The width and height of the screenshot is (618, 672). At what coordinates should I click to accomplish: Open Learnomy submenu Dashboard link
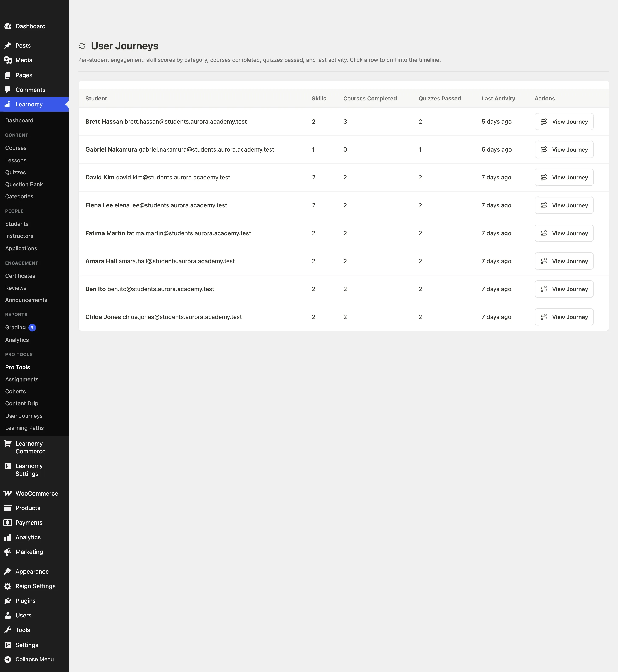pyautogui.click(x=19, y=120)
